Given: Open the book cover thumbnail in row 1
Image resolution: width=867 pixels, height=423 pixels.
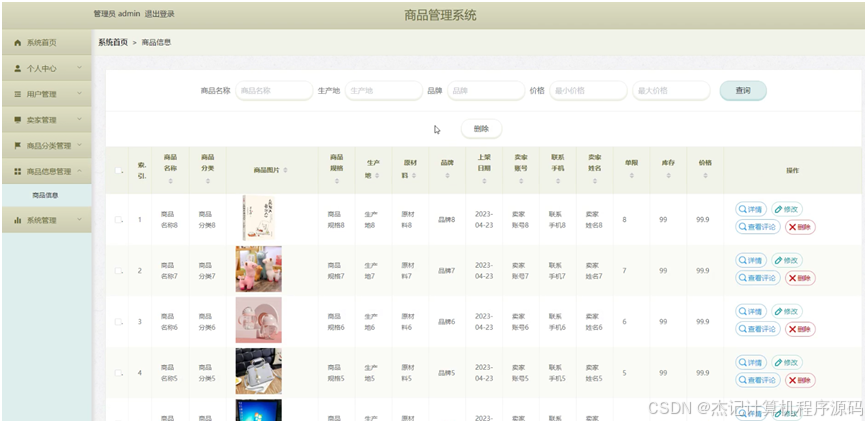Looking at the screenshot, I should pos(258,218).
